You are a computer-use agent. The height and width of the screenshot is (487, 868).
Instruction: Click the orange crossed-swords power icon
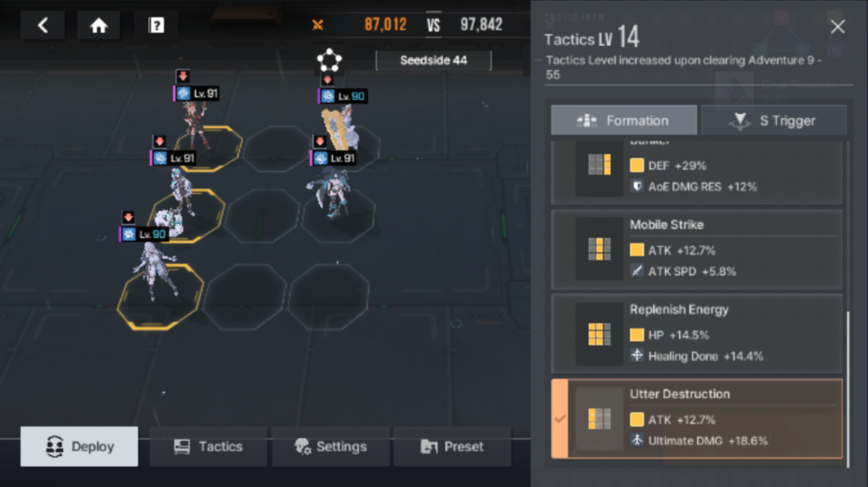[x=318, y=24]
